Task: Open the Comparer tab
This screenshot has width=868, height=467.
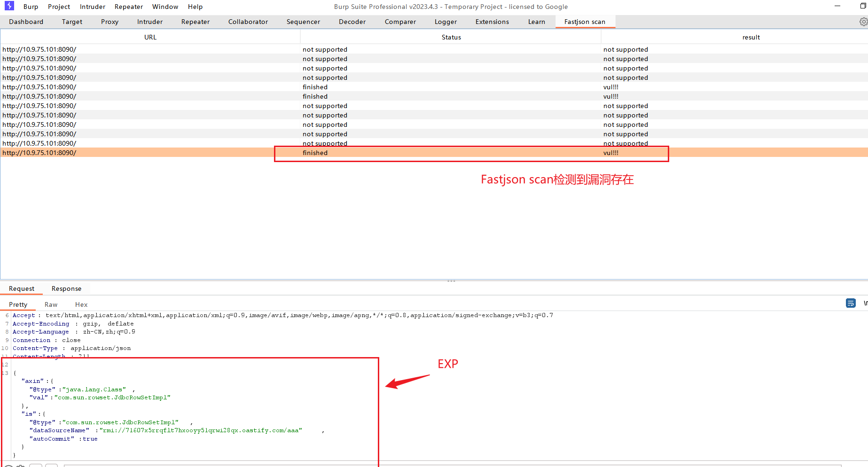Action: (x=400, y=22)
